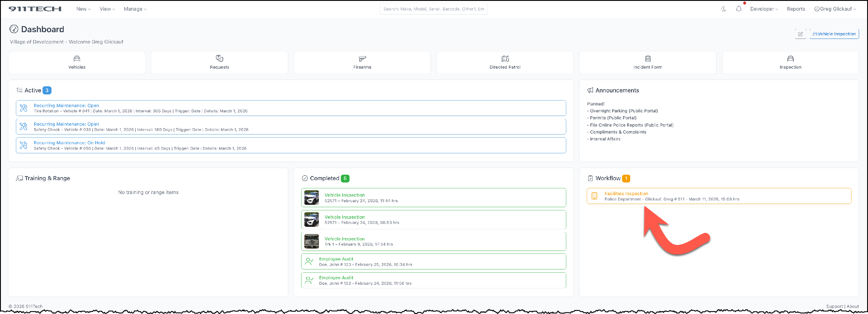The width and height of the screenshot is (868, 314).
Task: Open the Trk 1 vehicle inspection thumbnail
Action: pos(311,242)
